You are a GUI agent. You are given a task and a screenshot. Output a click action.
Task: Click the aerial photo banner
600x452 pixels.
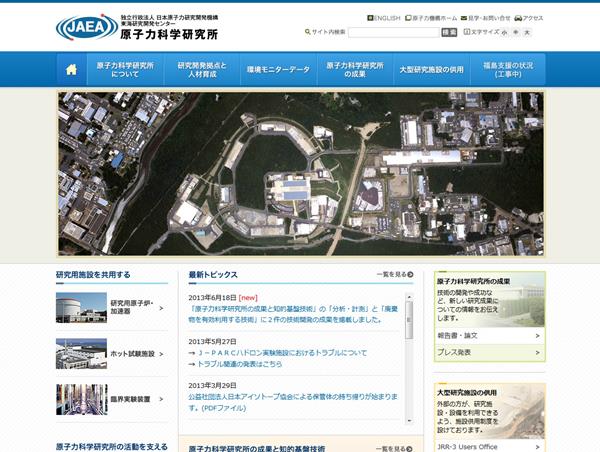[x=301, y=174]
